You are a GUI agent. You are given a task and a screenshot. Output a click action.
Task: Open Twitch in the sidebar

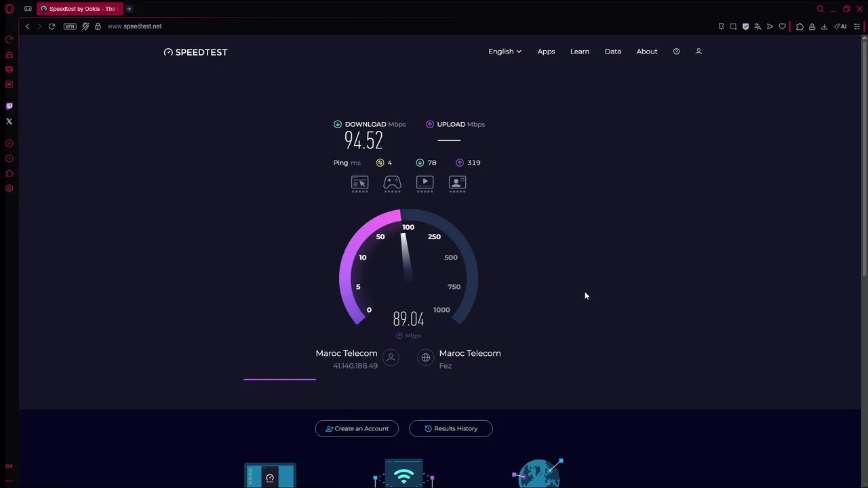click(x=9, y=106)
